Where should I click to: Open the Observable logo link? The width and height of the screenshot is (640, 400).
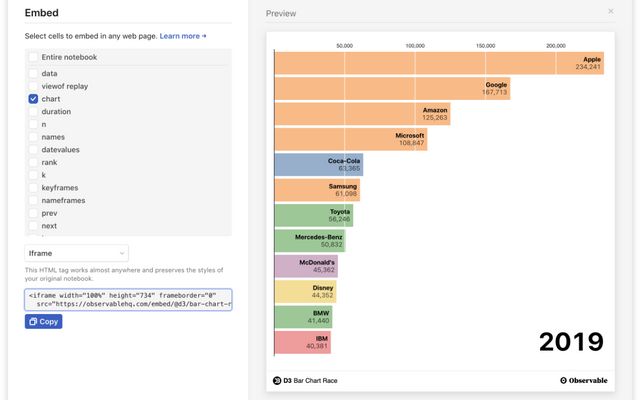[x=584, y=380]
